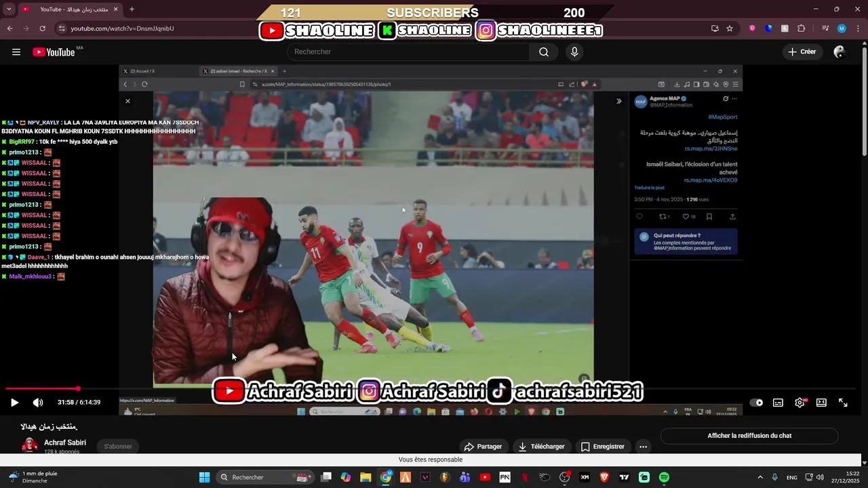This screenshot has width=868, height=488.
Task: Open the player settings gear
Action: [800, 403]
